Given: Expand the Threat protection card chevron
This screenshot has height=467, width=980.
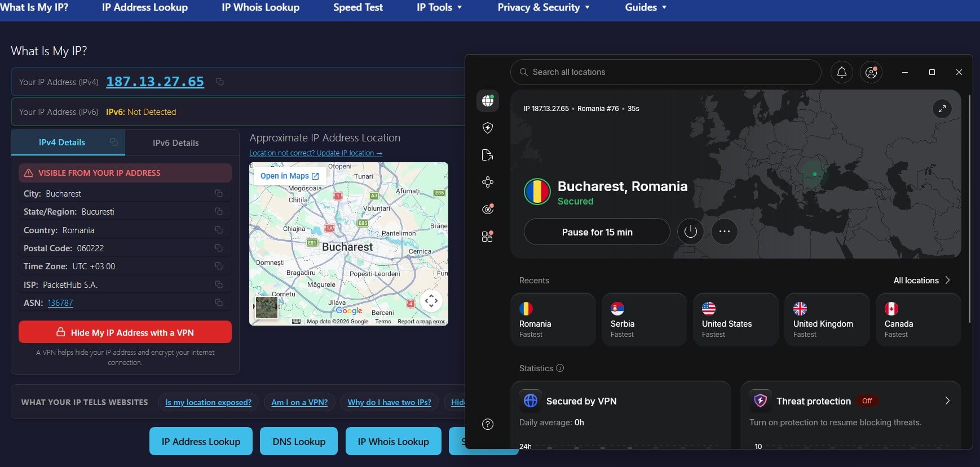Looking at the screenshot, I should tap(947, 401).
